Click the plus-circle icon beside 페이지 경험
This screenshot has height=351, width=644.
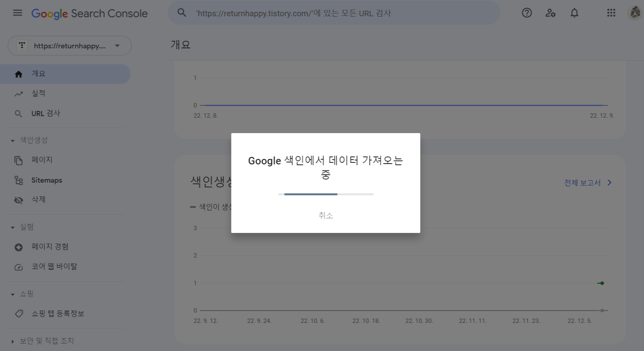(x=19, y=247)
